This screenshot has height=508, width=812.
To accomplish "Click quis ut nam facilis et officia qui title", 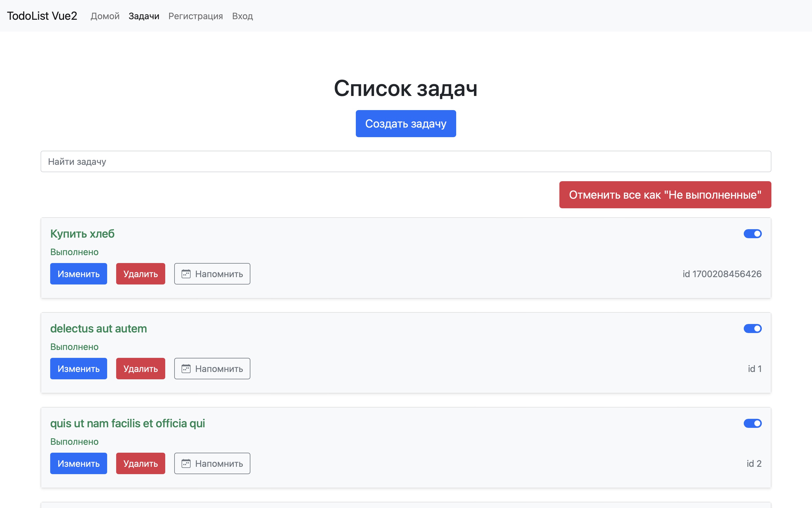I will click(x=127, y=423).
